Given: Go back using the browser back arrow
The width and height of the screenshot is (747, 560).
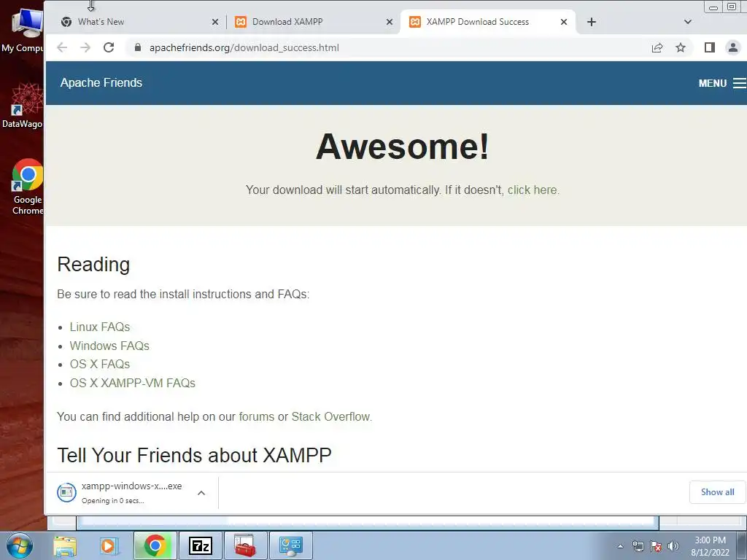Looking at the screenshot, I should pyautogui.click(x=62, y=47).
